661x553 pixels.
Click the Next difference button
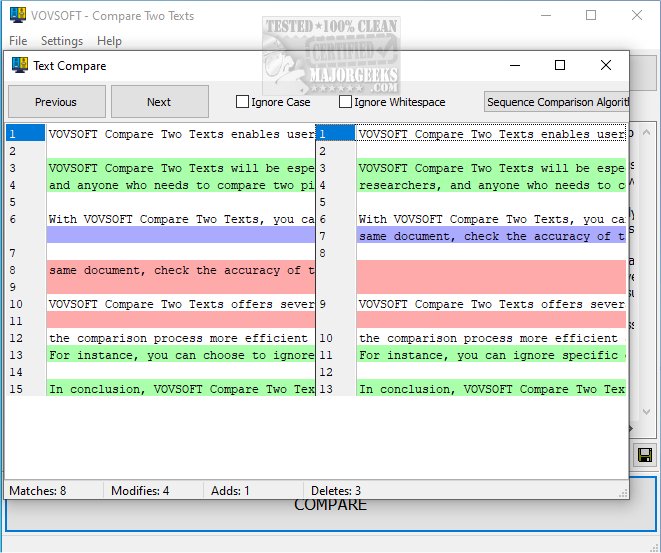tap(159, 102)
